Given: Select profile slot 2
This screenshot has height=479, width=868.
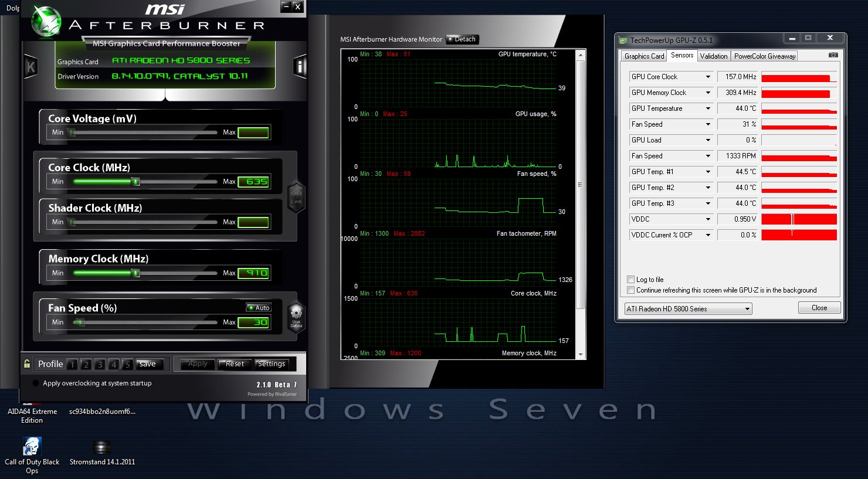Looking at the screenshot, I should pos(86,364).
